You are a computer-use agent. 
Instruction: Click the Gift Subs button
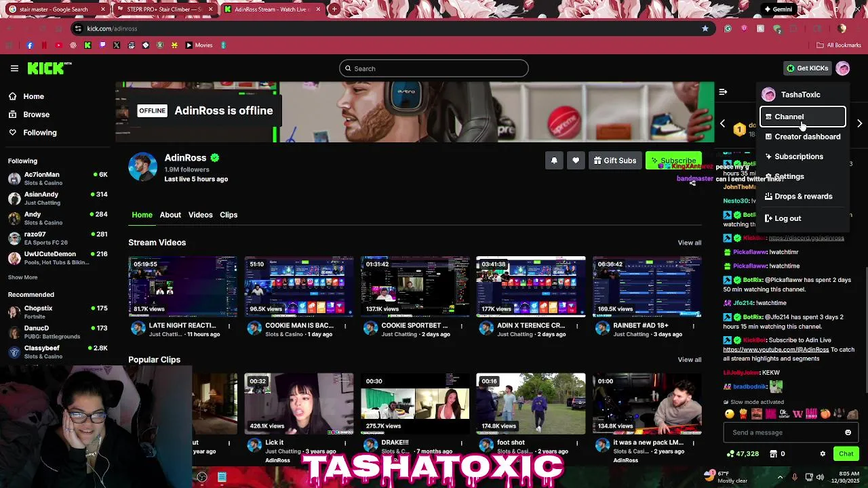click(615, 161)
